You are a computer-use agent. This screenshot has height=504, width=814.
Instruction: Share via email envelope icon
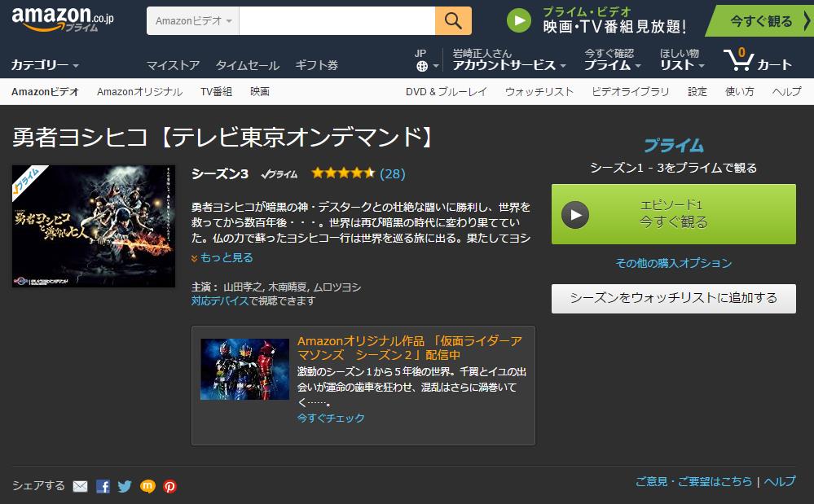click(80, 486)
